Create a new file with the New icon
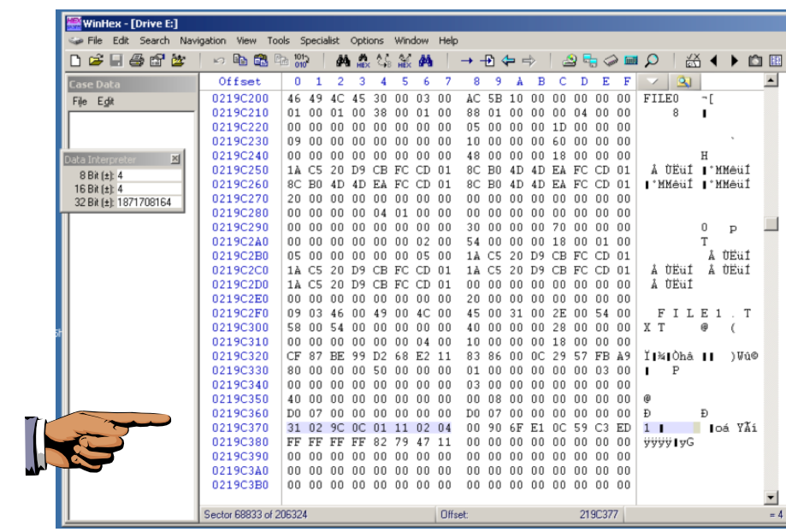 pos(75,61)
